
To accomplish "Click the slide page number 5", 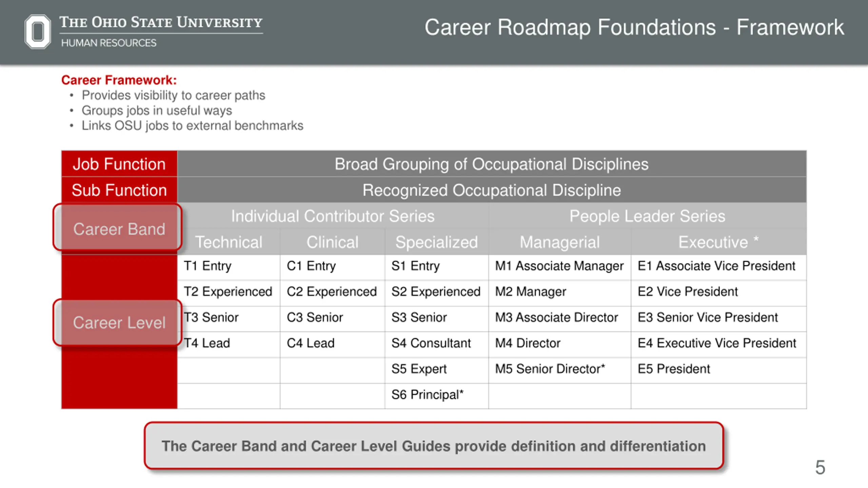I will [820, 467].
